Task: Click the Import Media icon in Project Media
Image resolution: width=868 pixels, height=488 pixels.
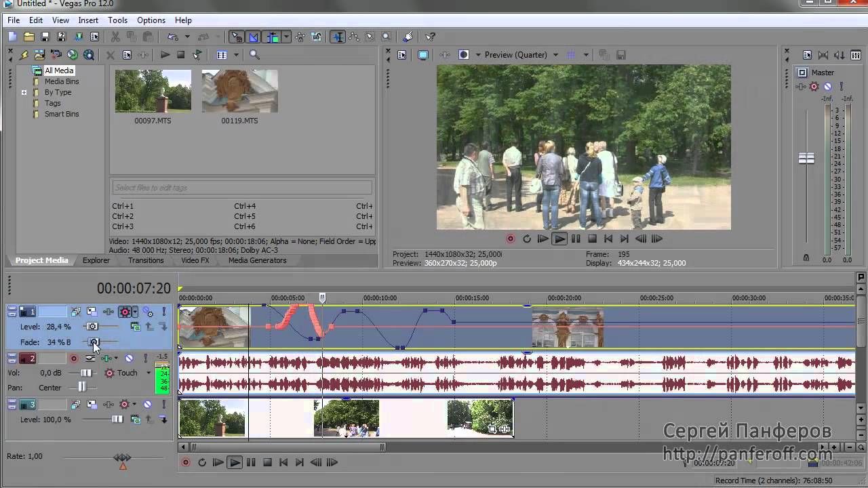Action: pos(40,55)
